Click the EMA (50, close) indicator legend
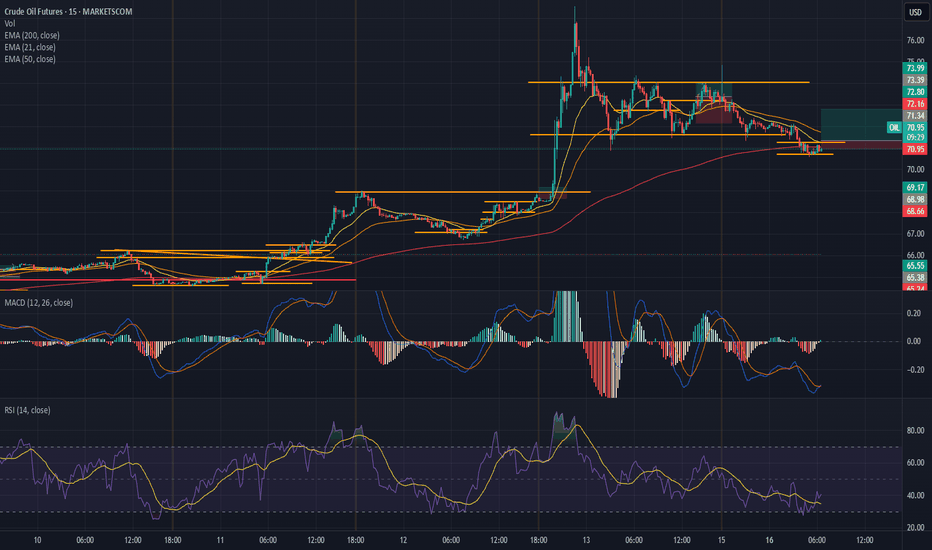Viewport: 932px width, 550px height. point(30,59)
